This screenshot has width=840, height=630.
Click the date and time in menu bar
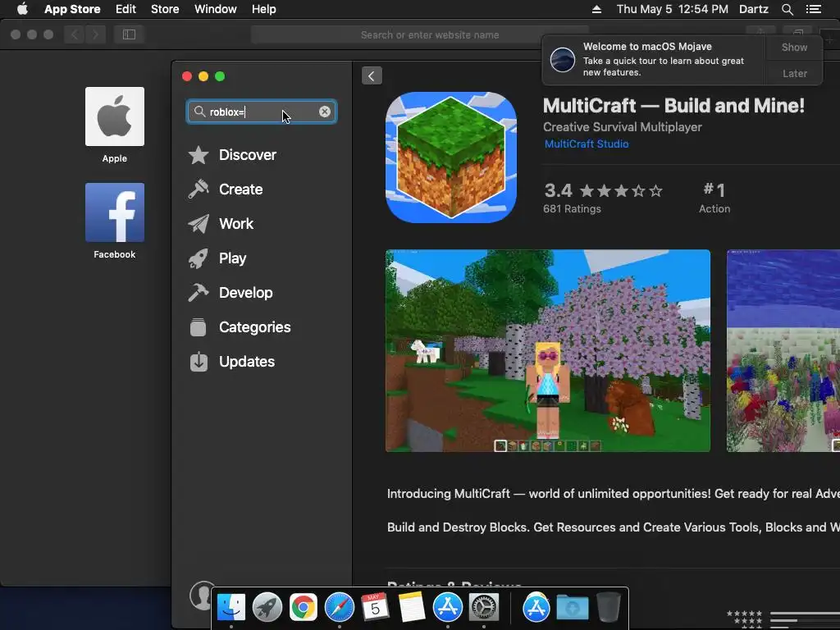(x=673, y=9)
